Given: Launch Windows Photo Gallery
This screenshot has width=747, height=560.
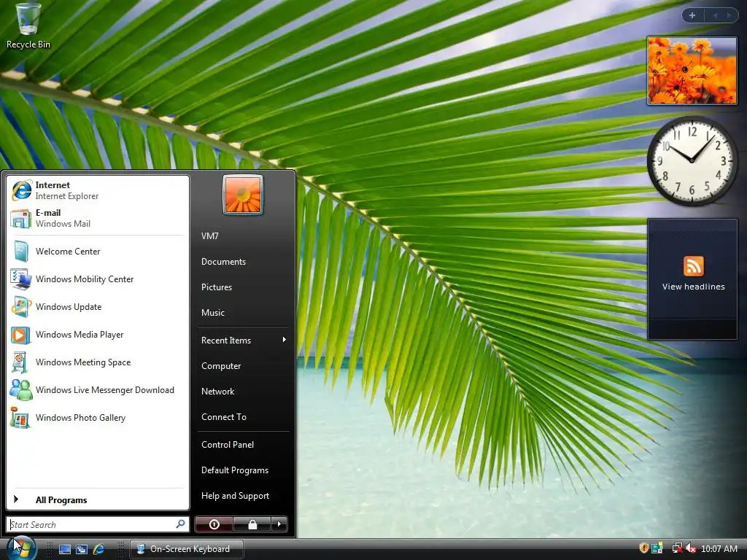Looking at the screenshot, I should pyautogui.click(x=98, y=418).
